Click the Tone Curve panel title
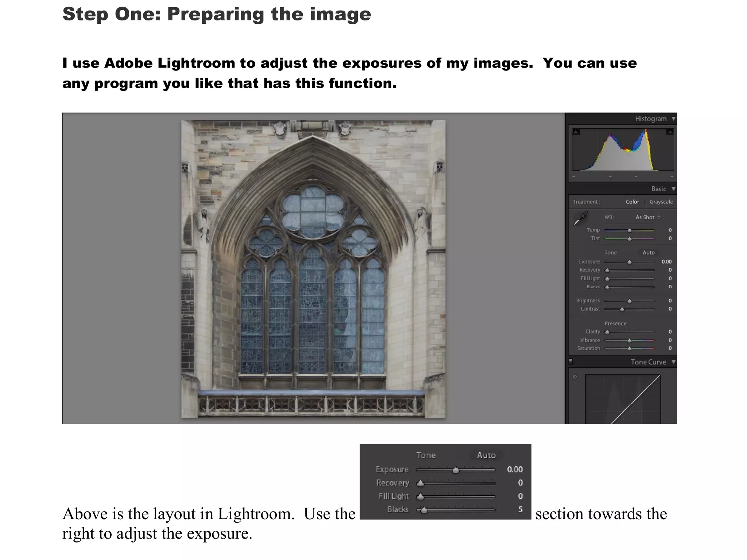 tap(648, 362)
